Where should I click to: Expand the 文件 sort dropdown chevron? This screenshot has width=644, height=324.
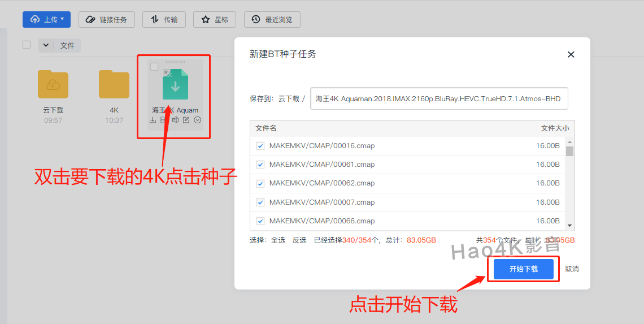click(x=46, y=45)
